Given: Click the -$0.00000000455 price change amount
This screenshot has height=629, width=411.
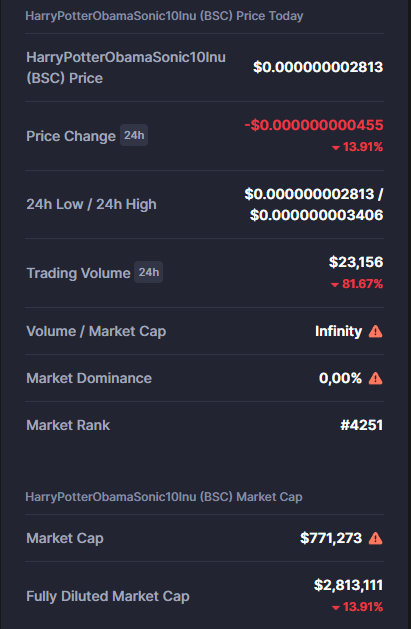Looking at the screenshot, I should point(314,125).
